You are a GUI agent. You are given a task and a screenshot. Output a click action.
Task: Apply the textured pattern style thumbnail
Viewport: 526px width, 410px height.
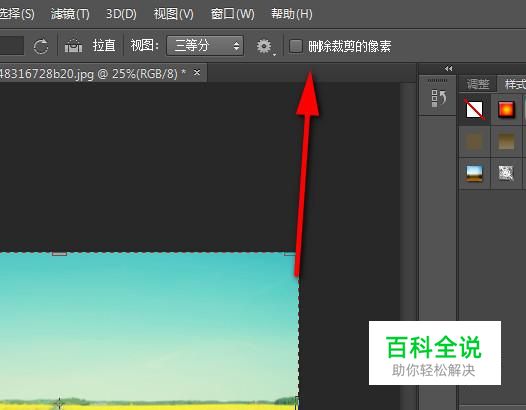(x=506, y=173)
